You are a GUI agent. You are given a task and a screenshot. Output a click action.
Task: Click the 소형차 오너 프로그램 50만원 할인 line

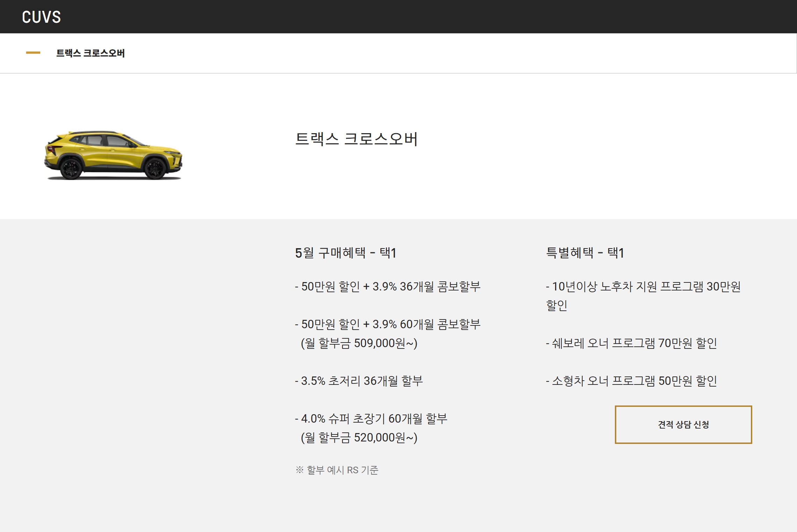click(x=631, y=381)
